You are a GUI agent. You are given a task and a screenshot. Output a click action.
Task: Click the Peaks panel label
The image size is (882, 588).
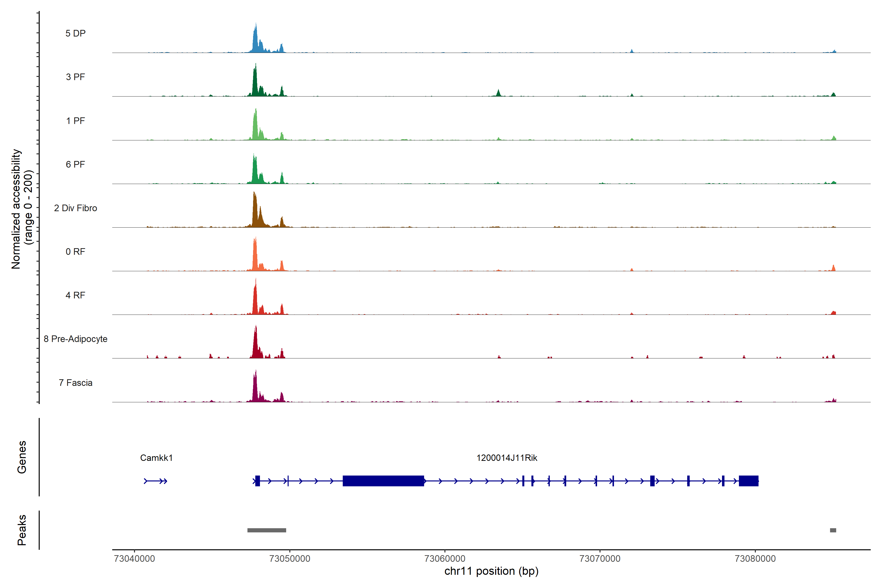pyautogui.click(x=22, y=530)
